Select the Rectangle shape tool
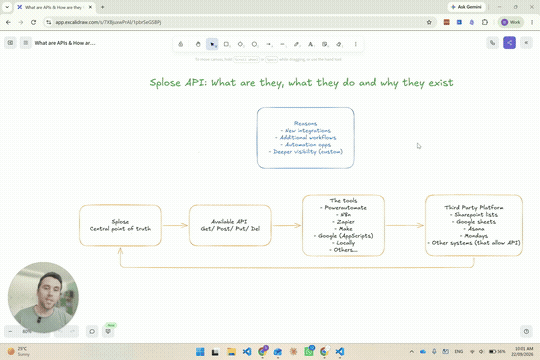Viewport: 540px width, 360px height. [226, 44]
